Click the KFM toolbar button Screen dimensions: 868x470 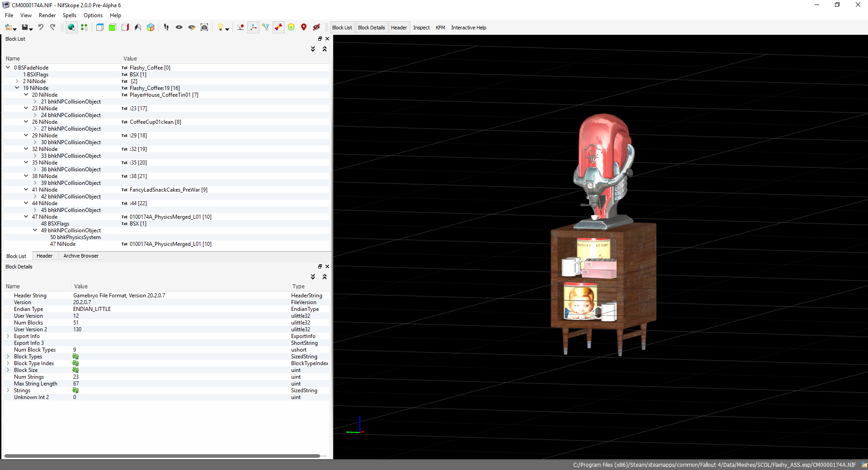tap(440, 28)
